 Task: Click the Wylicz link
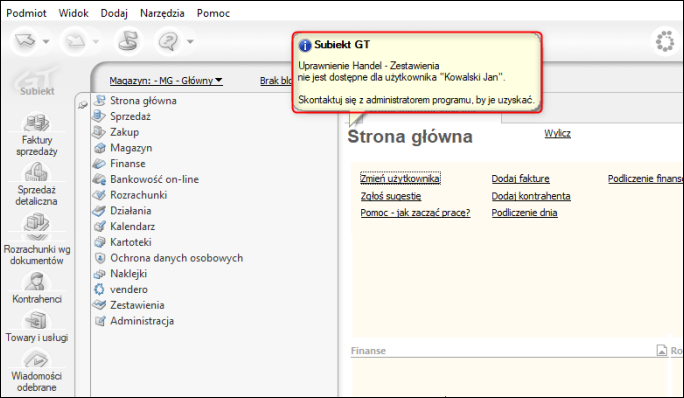click(557, 134)
